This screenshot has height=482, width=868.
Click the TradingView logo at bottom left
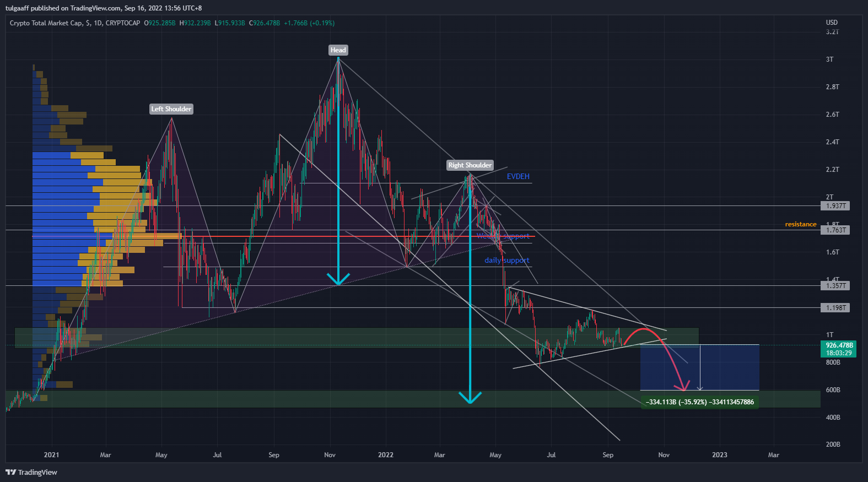(x=31, y=472)
